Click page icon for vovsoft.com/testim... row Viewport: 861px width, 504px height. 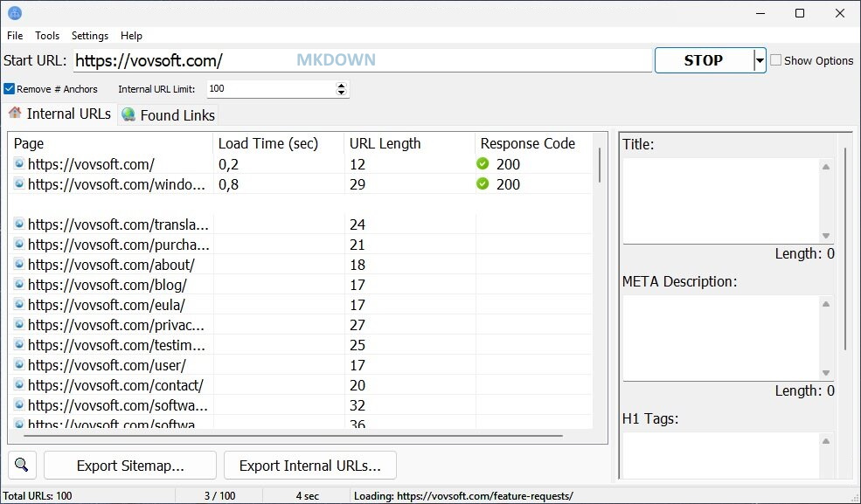[19, 344]
